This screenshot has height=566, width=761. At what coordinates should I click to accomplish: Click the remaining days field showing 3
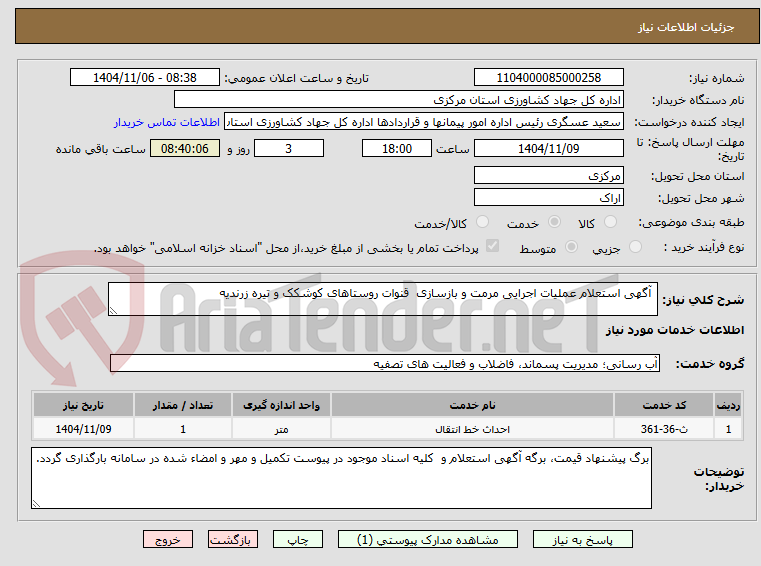289,148
